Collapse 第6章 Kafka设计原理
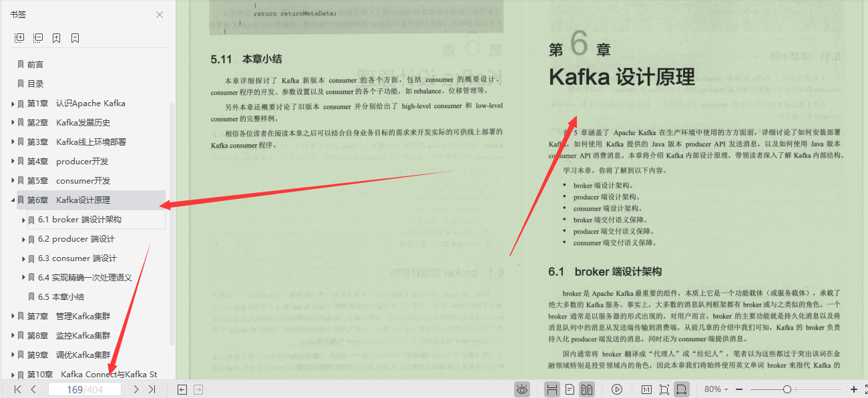The height and width of the screenshot is (398, 868). pos(13,200)
